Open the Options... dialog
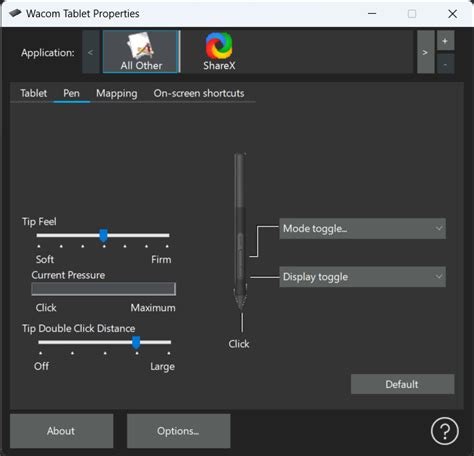Viewport: 474px width, 456px height. click(x=178, y=431)
